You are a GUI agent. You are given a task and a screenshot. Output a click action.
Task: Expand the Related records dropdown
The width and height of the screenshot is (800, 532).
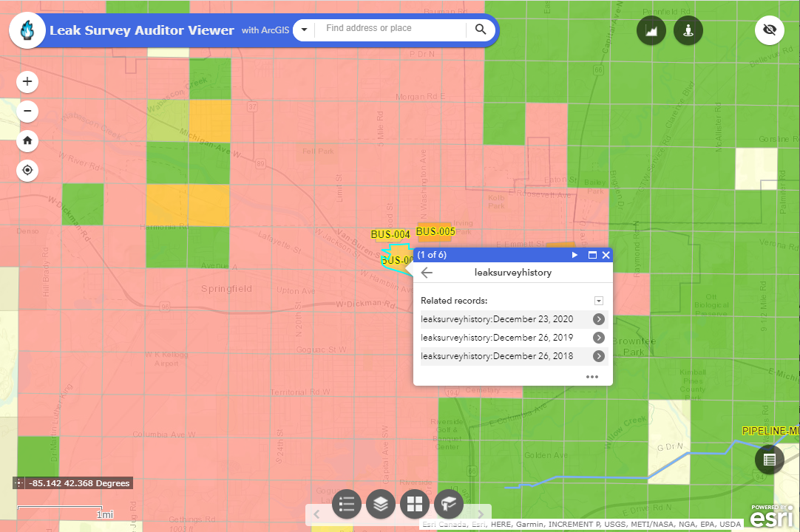coord(599,301)
